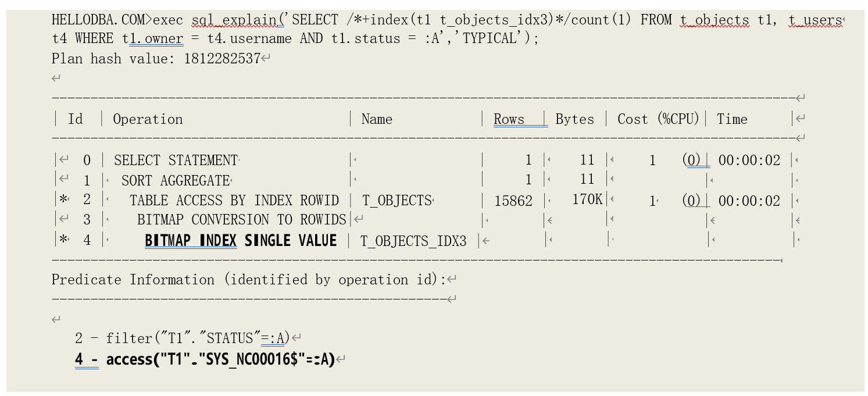
Task: Select the SELECT STATEMENT operation row
Action: point(176,160)
